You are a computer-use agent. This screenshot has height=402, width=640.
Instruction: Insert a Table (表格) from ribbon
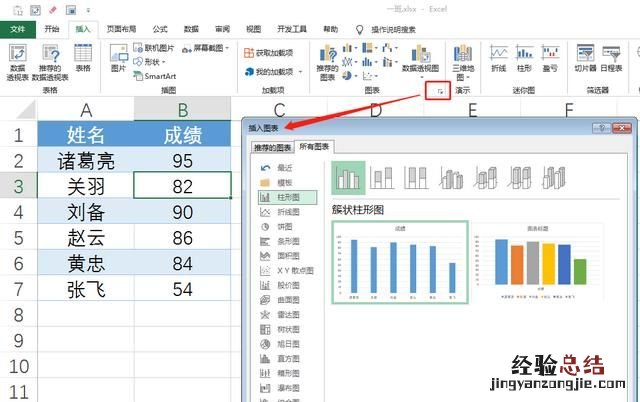[x=83, y=58]
